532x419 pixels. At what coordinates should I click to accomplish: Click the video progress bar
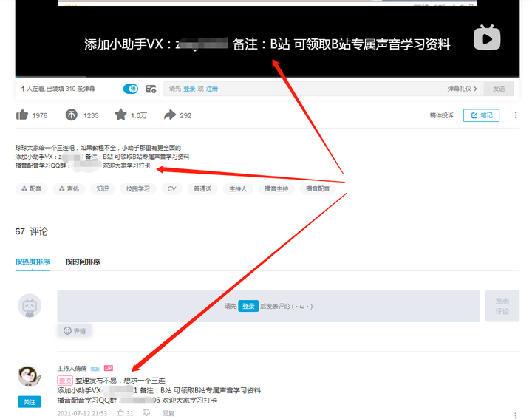(x=267, y=77)
